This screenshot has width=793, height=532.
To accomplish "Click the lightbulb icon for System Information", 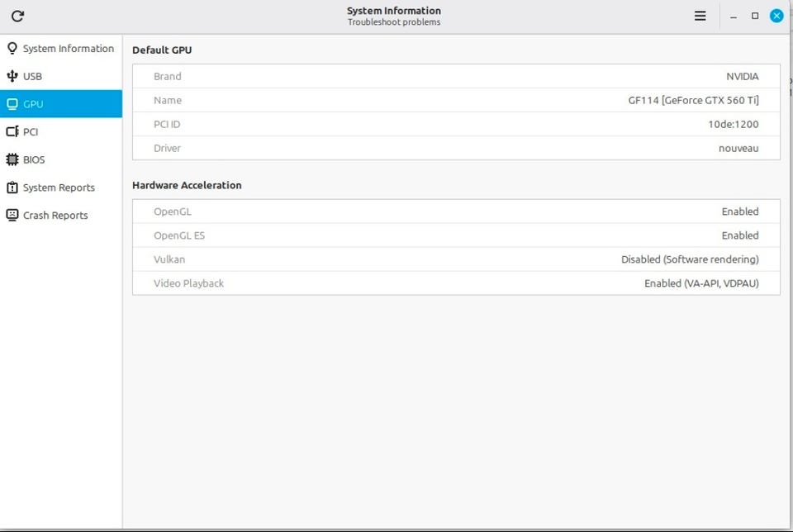I will pos(12,48).
